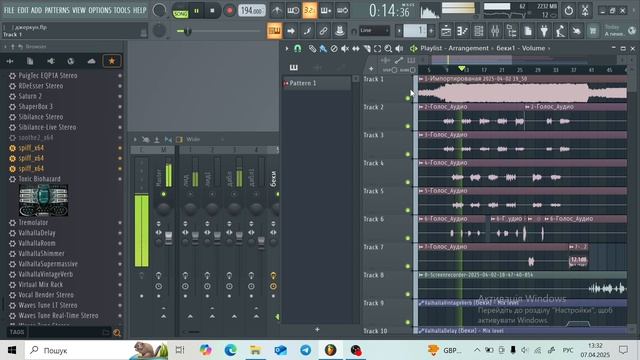Screen dimensions: 640x360
Task: Toggle Song/Pattern mode button
Action: click(180, 11)
